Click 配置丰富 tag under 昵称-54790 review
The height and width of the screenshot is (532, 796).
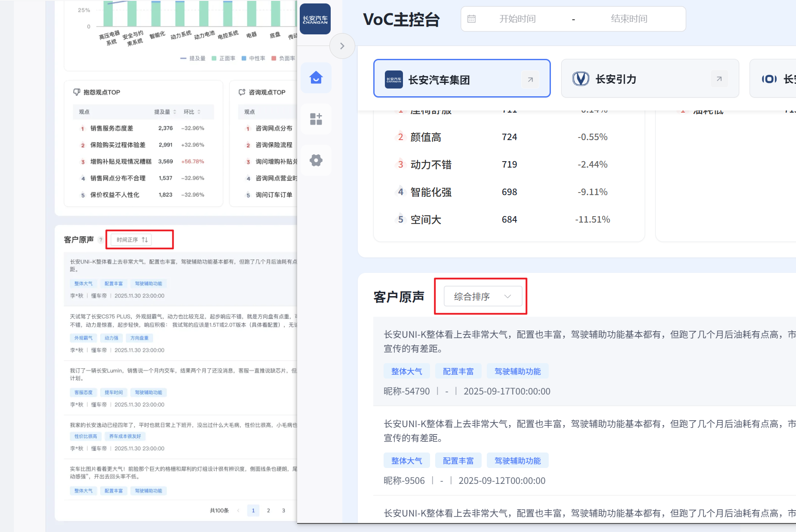point(458,371)
